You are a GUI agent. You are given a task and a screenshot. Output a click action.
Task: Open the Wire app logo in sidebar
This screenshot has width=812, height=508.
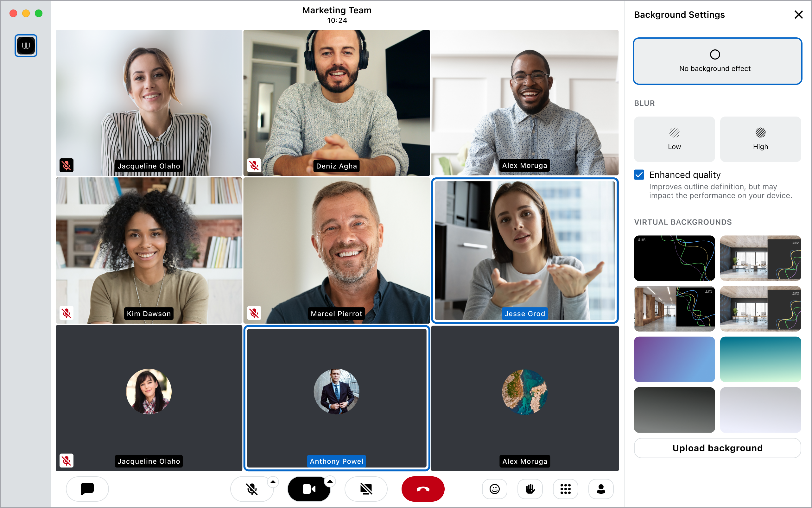pos(26,46)
